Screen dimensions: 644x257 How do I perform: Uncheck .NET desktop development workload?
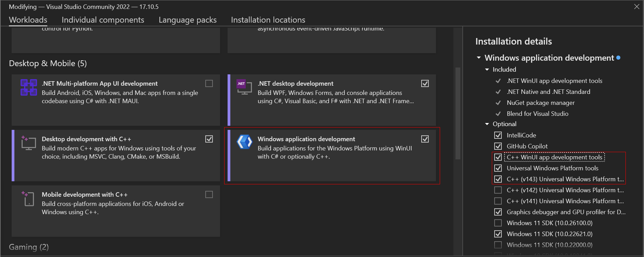pyautogui.click(x=425, y=84)
